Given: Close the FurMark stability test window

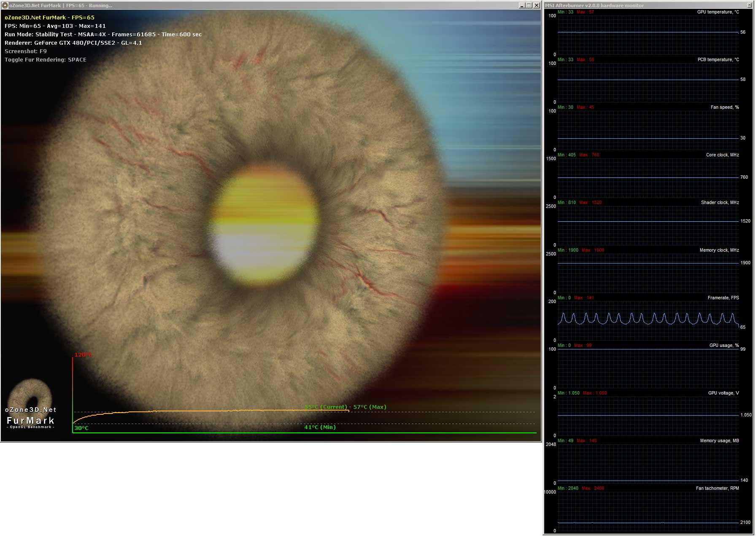Looking at the screenshot, I should click(x=537, y=5).
